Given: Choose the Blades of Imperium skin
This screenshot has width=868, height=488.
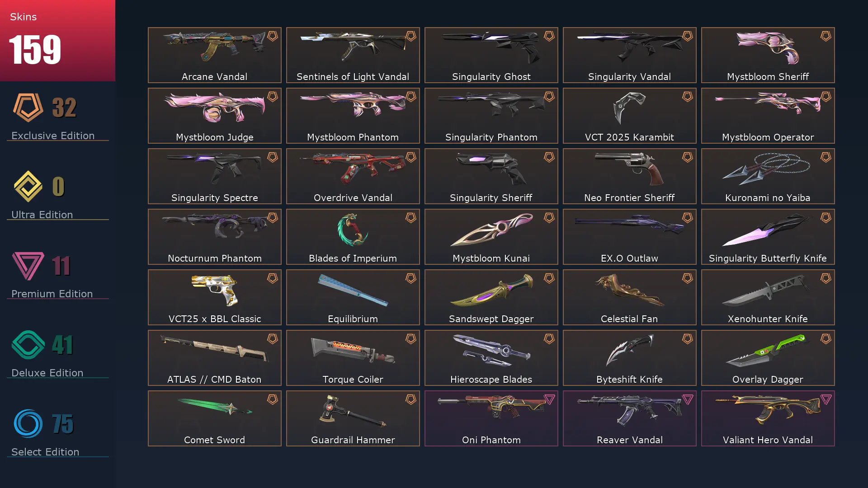Looking at the screenshot, I should [x=353, y=237].
